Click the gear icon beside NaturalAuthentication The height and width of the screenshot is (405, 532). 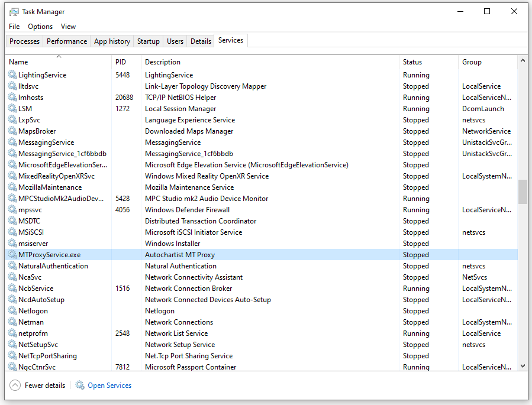[x=12, y=265]
